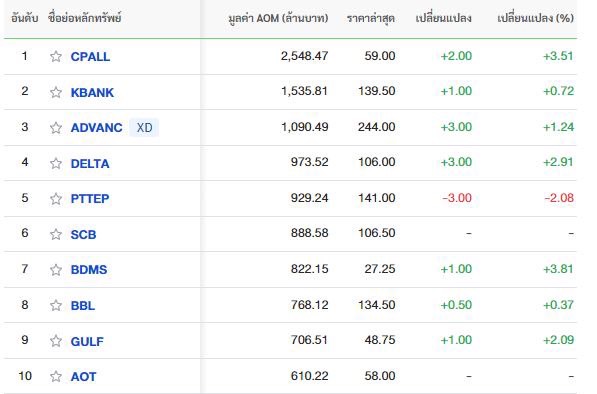Sort by มูลค่า AOM (ล้านบาท) column header

tap(278, 18)
